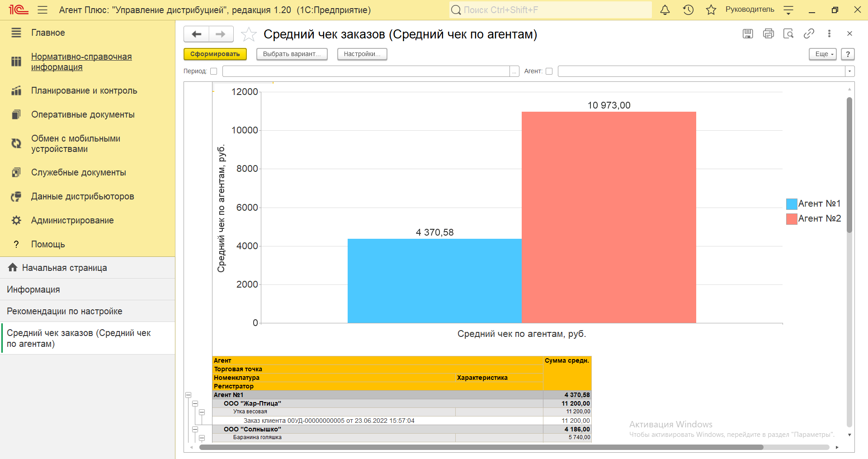Click the horizontal scrollbar of the report

pyautogui.click(x=481, y=447)
